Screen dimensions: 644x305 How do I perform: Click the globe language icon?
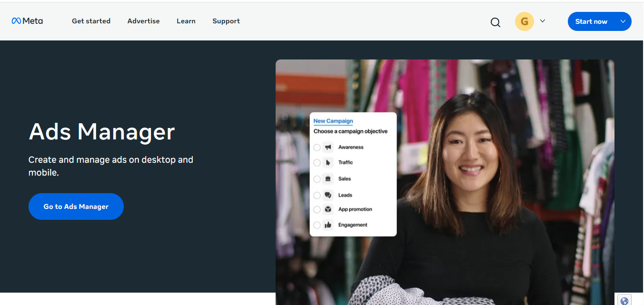(624, 300)
